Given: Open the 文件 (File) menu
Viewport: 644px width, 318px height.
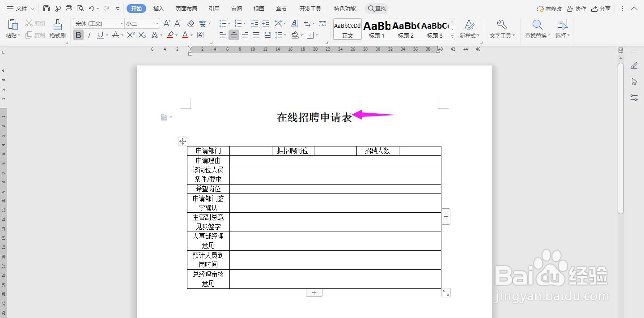Looking at the screenshot, I should (x=21, y=9).
